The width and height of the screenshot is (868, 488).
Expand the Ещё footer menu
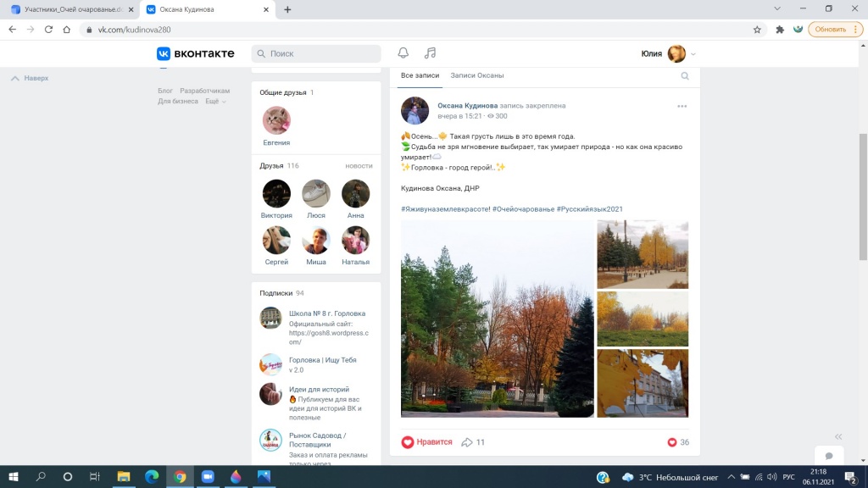pos(215,102)
